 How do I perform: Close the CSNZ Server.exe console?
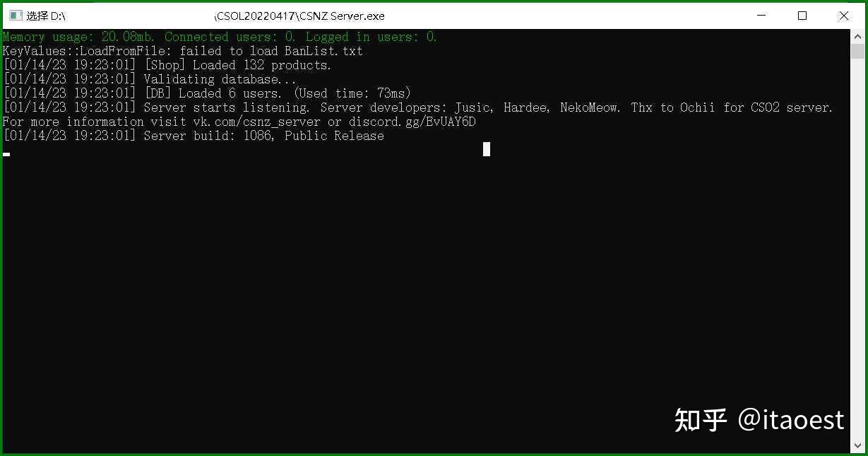[x=843, y=16]
